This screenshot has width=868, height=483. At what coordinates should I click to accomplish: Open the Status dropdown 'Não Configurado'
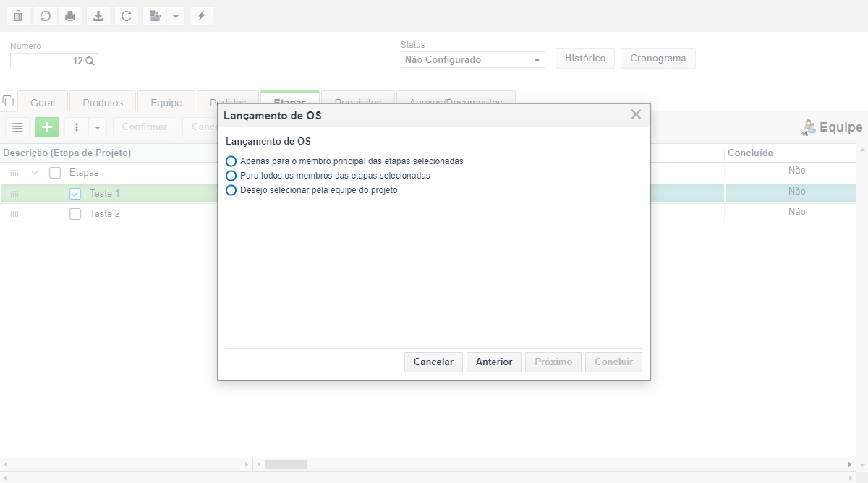(x=473, y=60)
